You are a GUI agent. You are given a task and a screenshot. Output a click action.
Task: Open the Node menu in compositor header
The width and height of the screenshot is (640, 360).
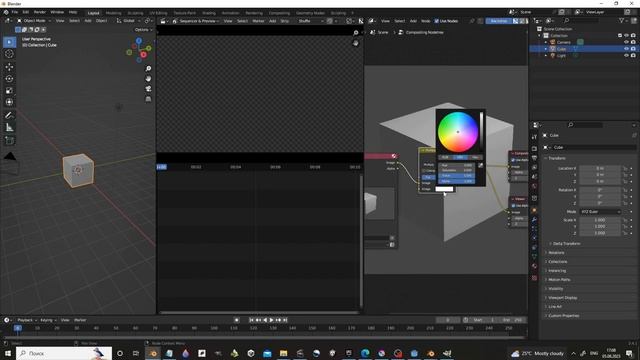pyautogui.click(x=426, y=21)
